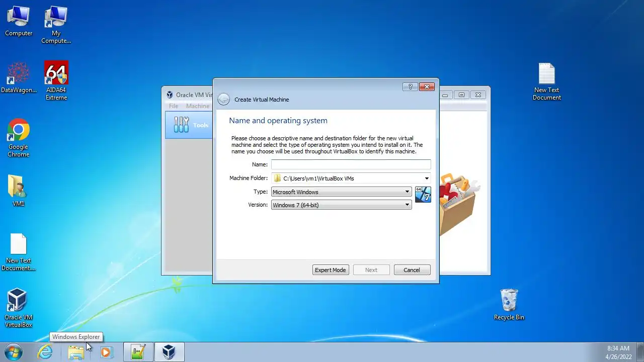Click the folder icon in Machine Folder field
Image resolution: width=644 pixels, height=362 pixels.
(x=277, y=178)
